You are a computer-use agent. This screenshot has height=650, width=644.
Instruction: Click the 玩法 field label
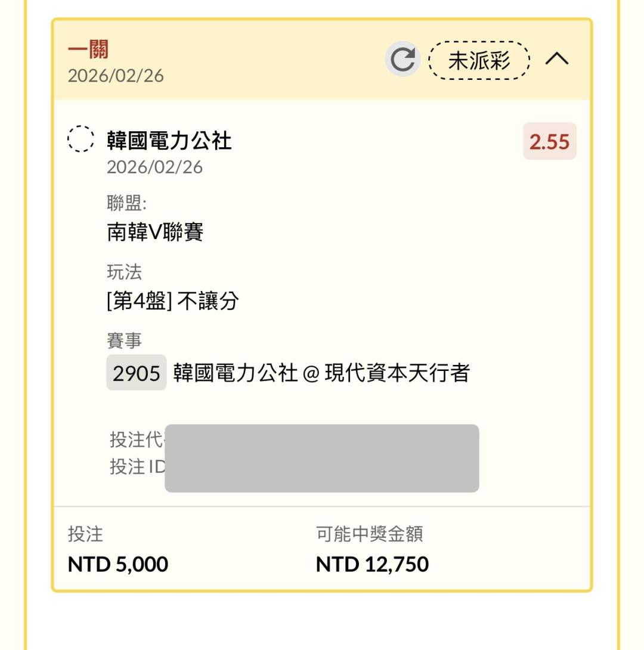[124, 273]
